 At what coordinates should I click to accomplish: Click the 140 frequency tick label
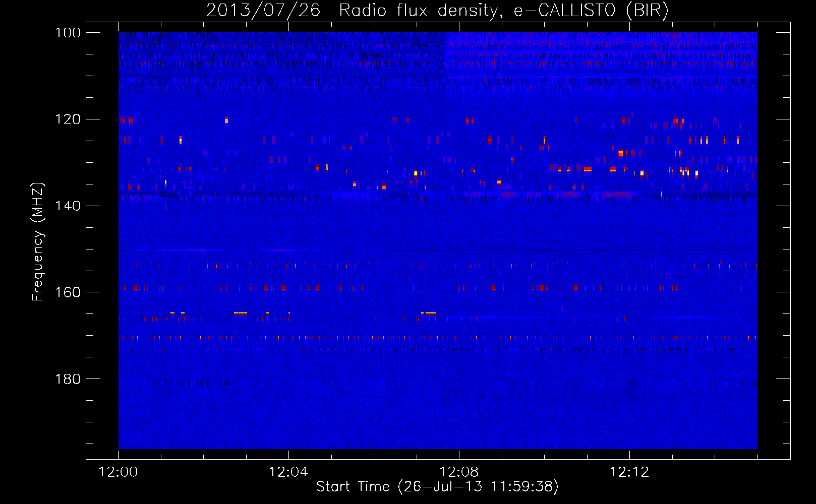pos(68,206)
